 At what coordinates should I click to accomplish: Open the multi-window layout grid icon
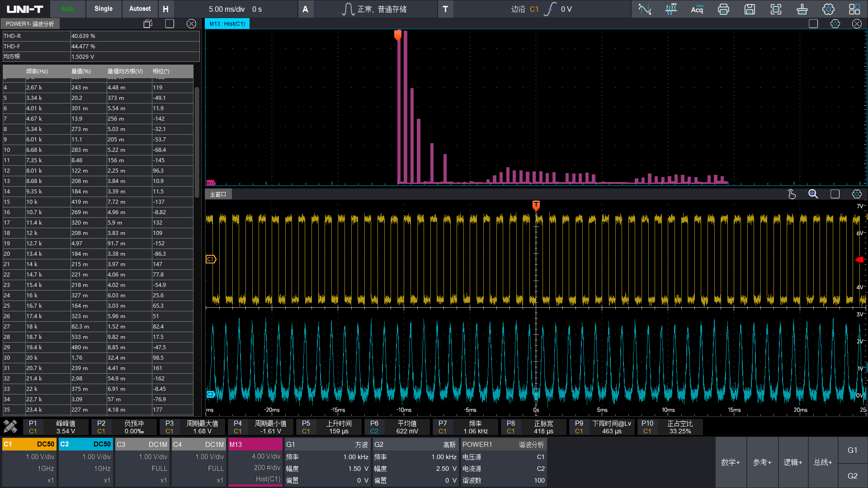[854, 9]
